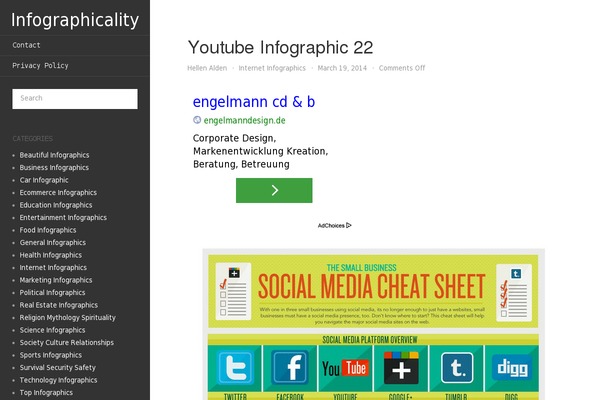Open Marketing Infographics category
Image resolution: width=600 pixels, height=400 pixels.
click(56, 280)
